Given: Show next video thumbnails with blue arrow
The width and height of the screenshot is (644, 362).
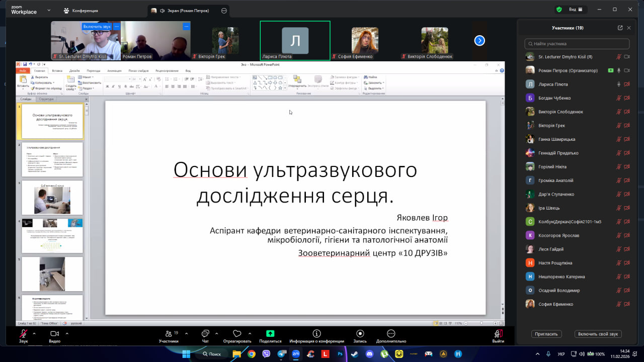Looking at the screenshot, I should point(479,41).
